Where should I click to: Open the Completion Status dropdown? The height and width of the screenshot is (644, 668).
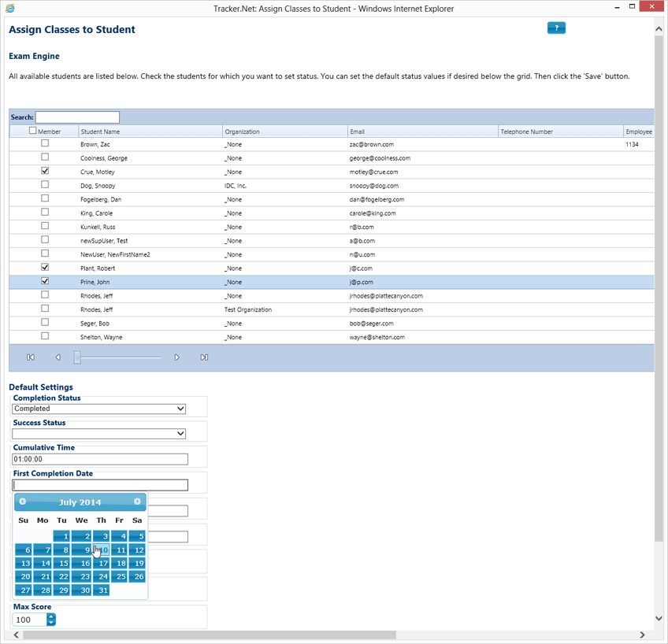pos(98,409)
